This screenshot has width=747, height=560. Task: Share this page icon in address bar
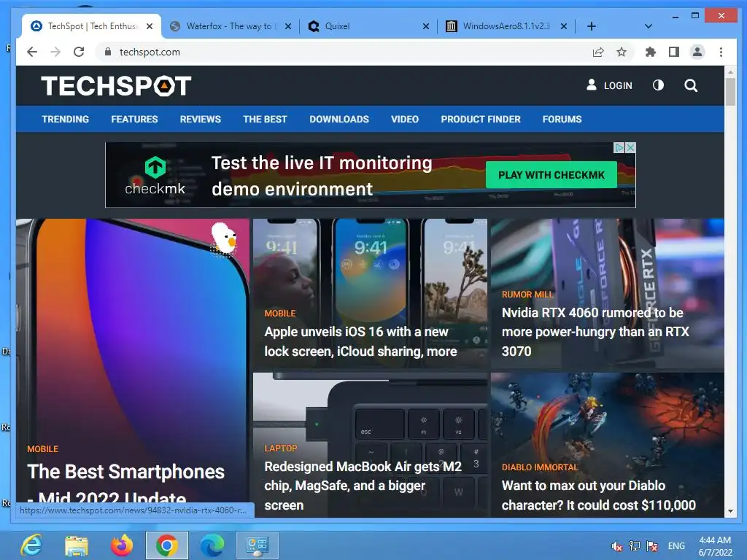[x=598, y=52]
